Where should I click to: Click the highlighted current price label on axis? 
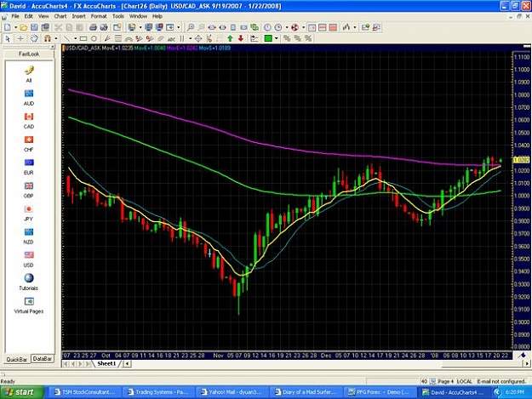522,160
